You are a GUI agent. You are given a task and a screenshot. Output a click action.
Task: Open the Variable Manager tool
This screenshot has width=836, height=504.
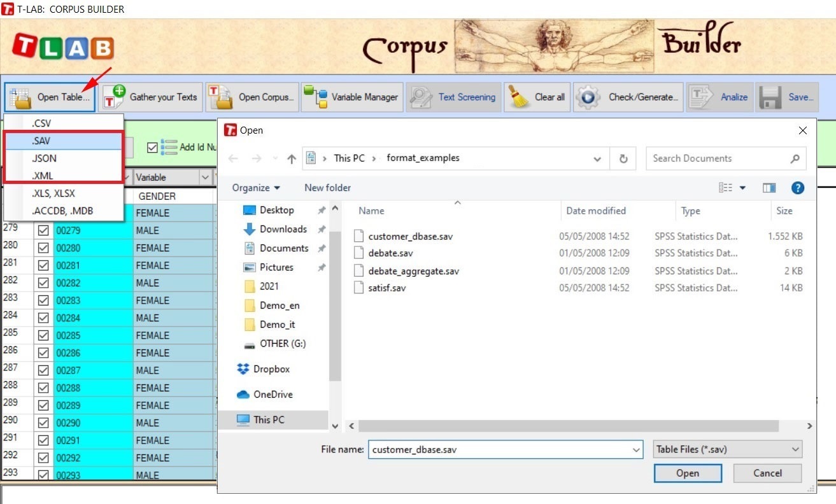tap(352, 97)
